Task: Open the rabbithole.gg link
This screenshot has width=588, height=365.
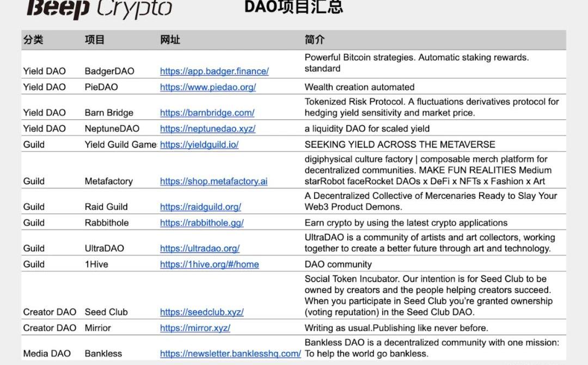Action: [x=201, y=223]
